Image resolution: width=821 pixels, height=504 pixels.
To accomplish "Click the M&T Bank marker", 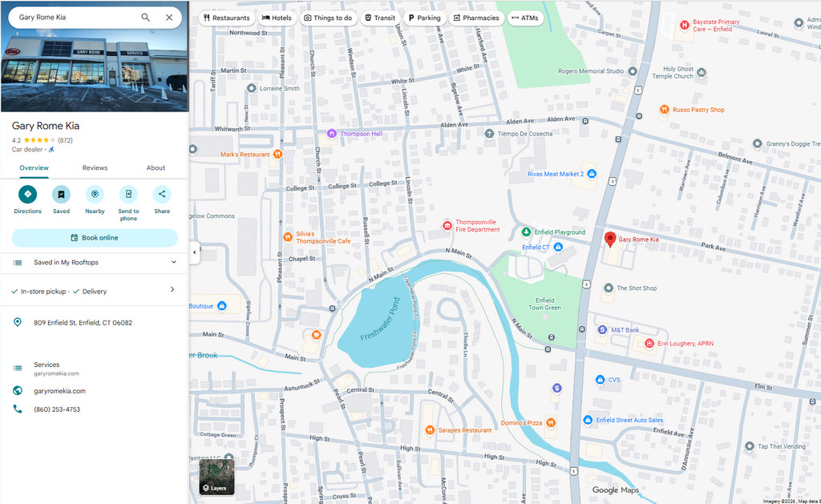I will click(x=603, y=329).
